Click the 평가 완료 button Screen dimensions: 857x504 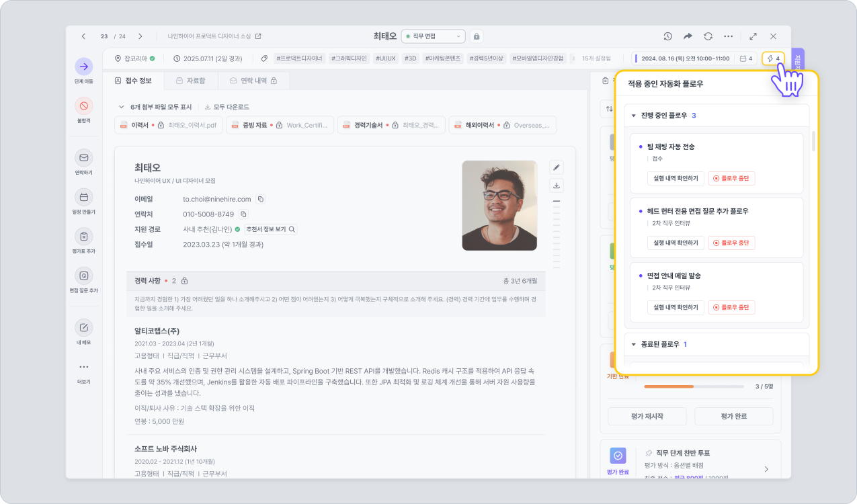point(733,416)
